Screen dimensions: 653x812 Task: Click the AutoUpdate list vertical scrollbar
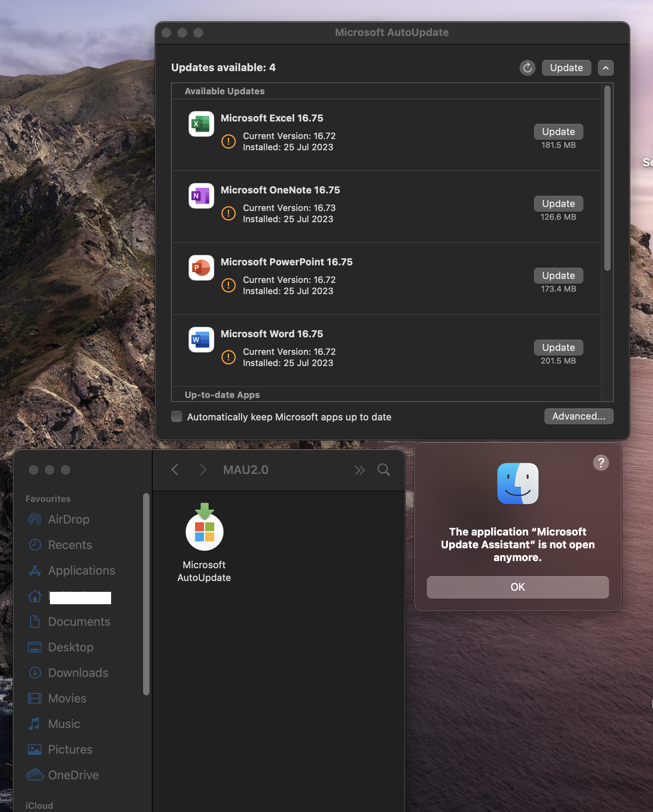point(607,178)
